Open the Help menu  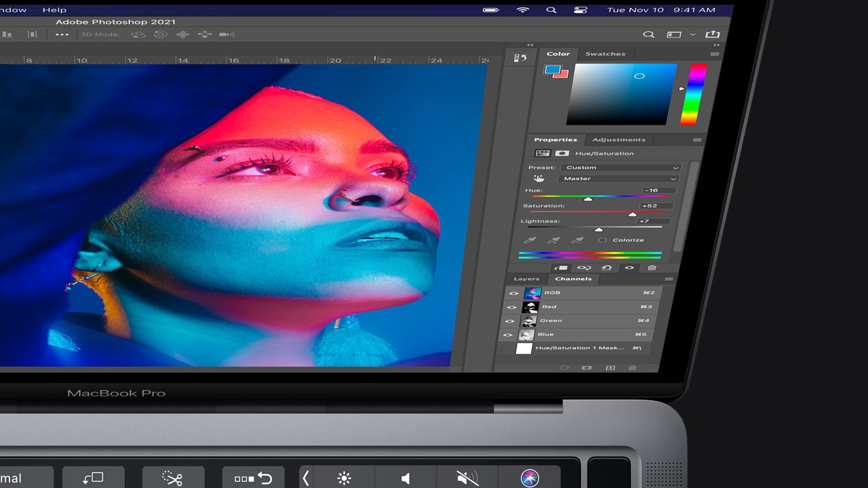[54, 10]
